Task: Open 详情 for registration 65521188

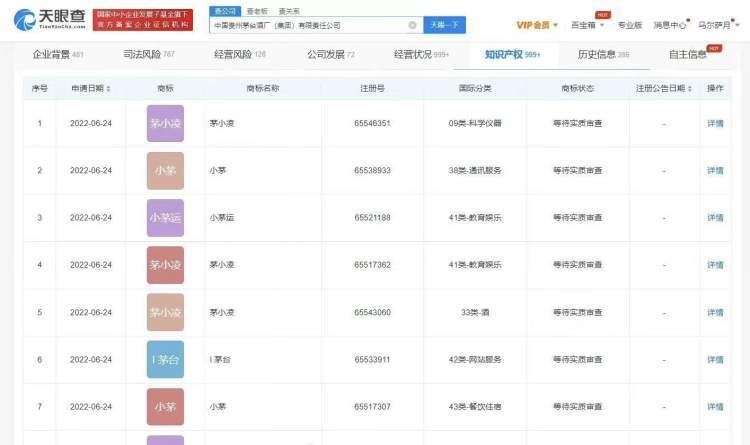Action: (715, 218)
